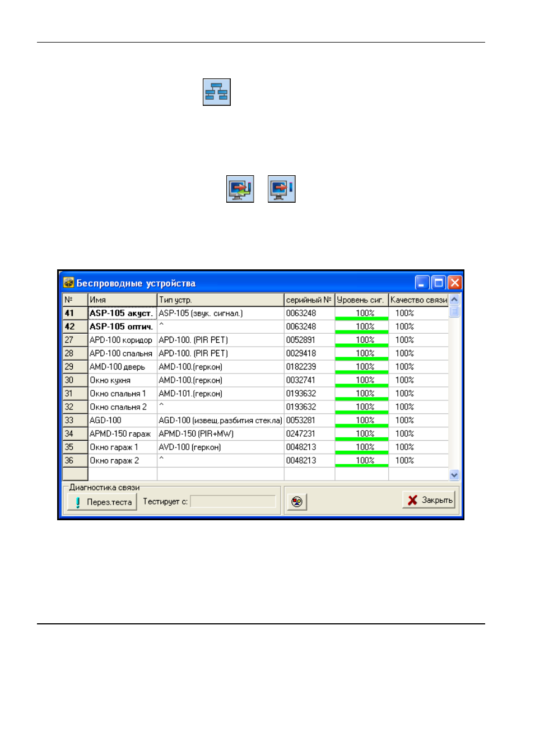The height and width of the screenshot is (756, 535).
Task: Click the Уровень сиг. column header
Action: [361, 300]
